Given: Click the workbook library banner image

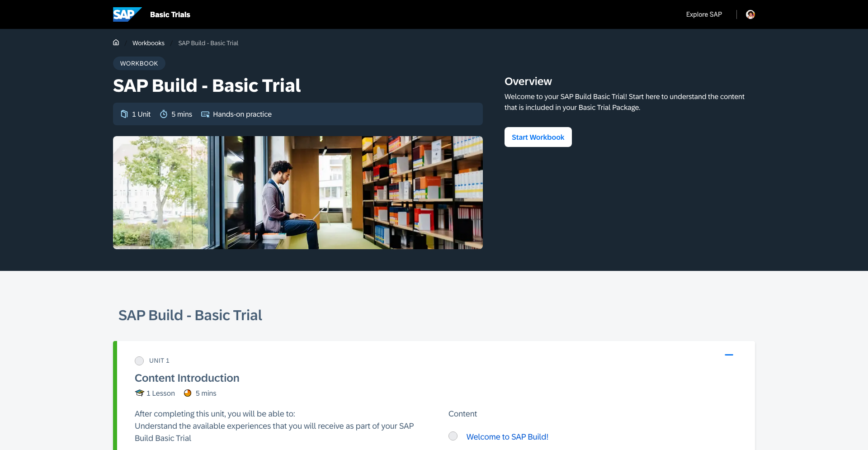Looking at the screenshot, I should coord(298,193).
